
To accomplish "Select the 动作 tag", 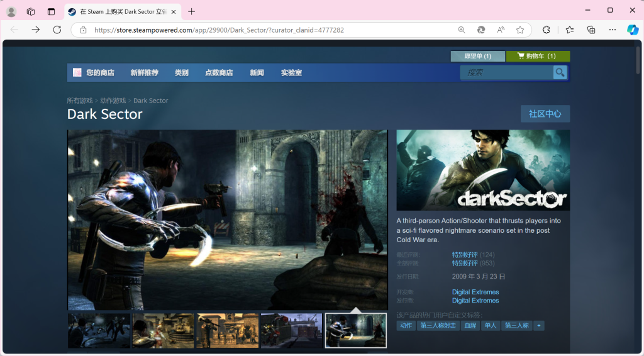I will pos(406,326).
